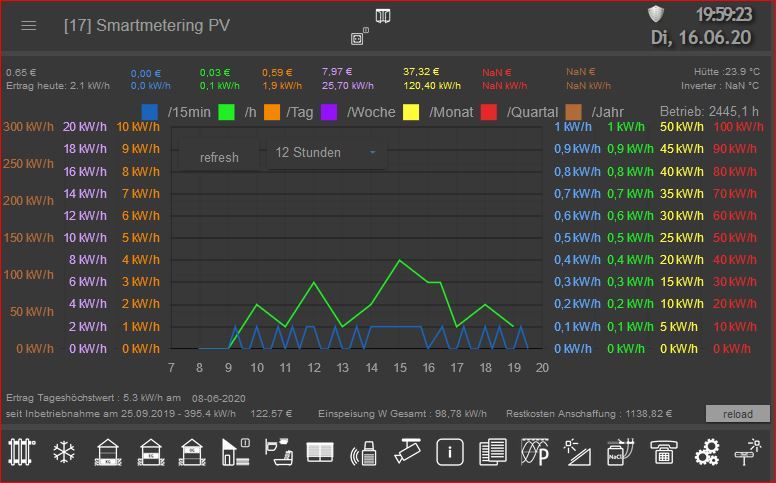Click the Inverter : NaN °C reading
The image size is (776, 483).
click(720, 86)
